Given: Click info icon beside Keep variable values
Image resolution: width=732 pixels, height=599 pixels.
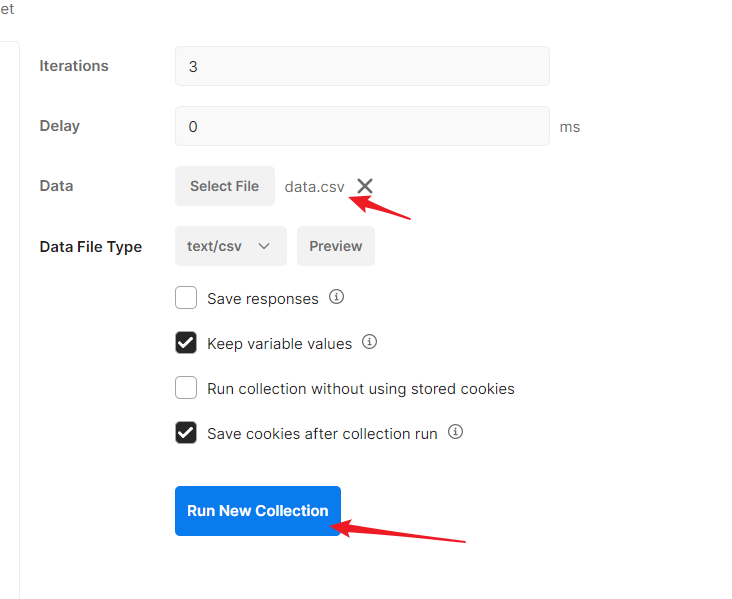Looking at the screenshot, I should tap(369, 342).
